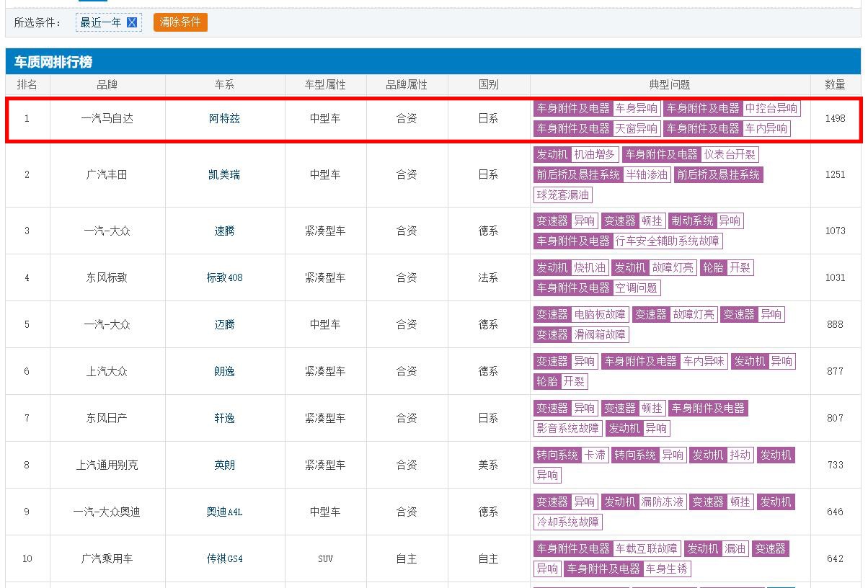
Task: Select the count value 1498
Action: (x=835, y=118)
